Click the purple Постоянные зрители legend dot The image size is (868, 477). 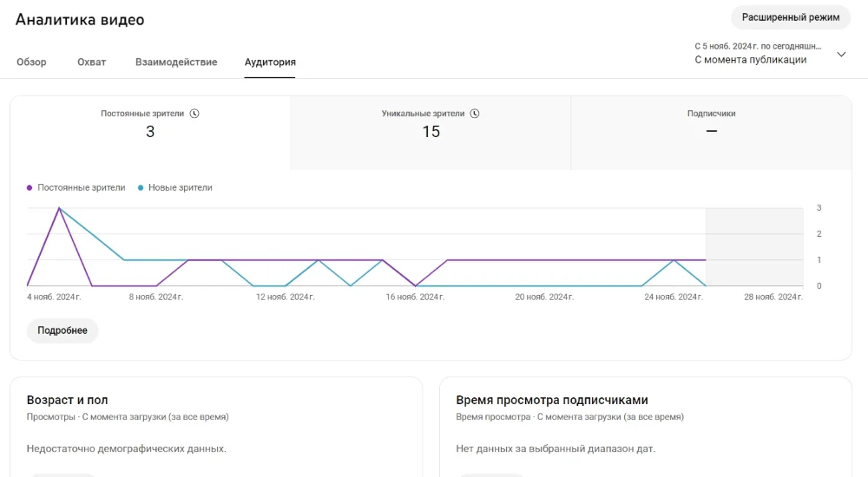[30, 187]
